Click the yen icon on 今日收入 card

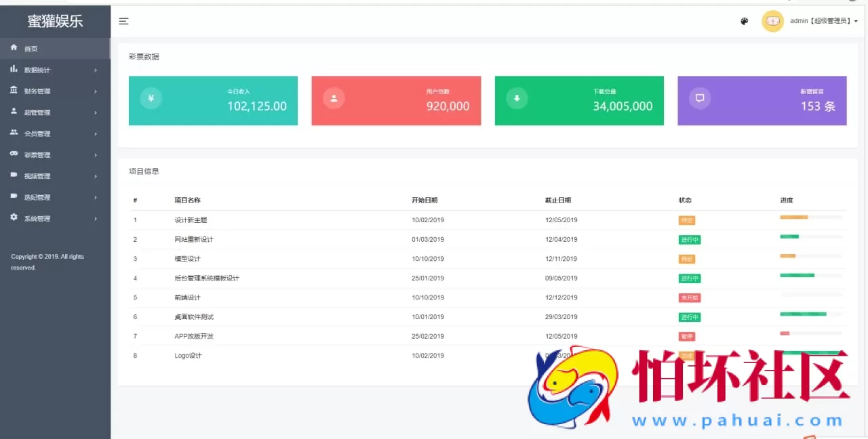pyautogui.click(x=151, y=98)
